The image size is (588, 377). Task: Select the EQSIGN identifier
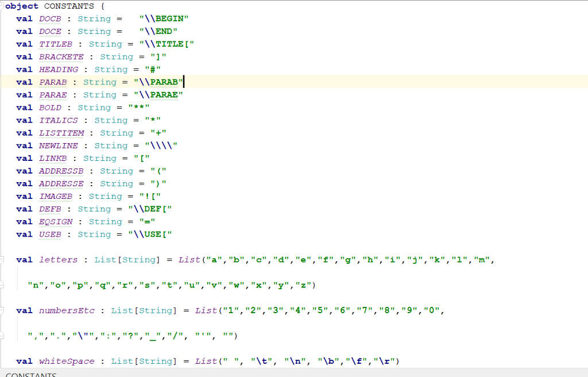click(55, 221)
